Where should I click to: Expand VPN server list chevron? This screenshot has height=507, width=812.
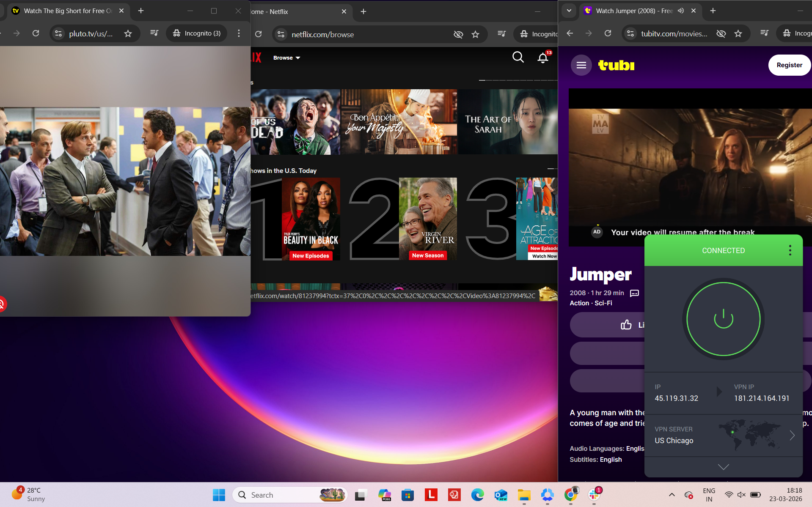792,435
